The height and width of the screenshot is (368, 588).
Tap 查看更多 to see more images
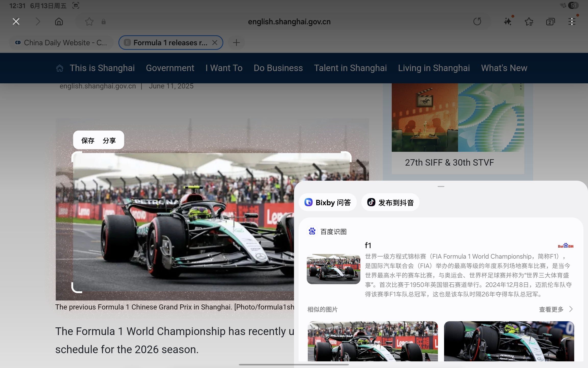pos(551,309)
